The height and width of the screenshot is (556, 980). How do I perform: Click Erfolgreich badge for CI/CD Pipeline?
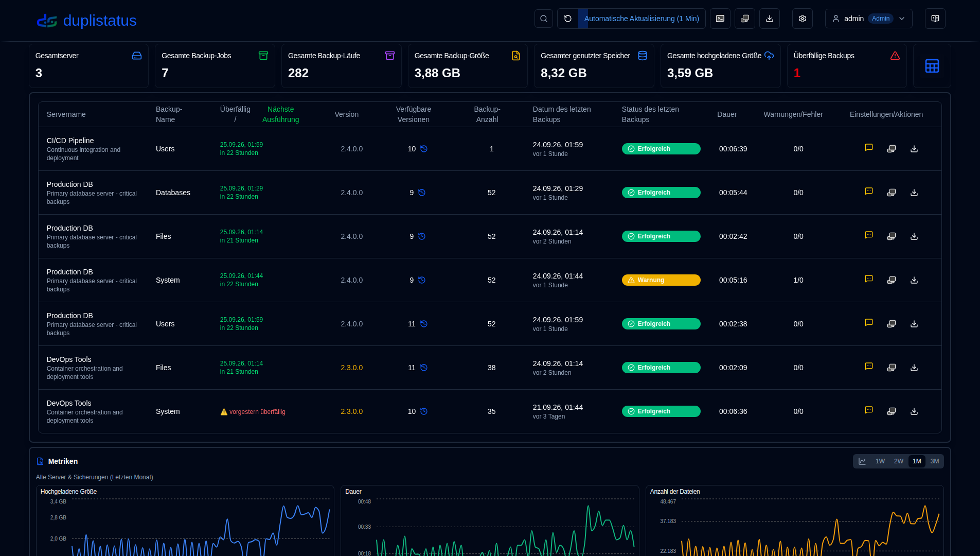[661, 149]
